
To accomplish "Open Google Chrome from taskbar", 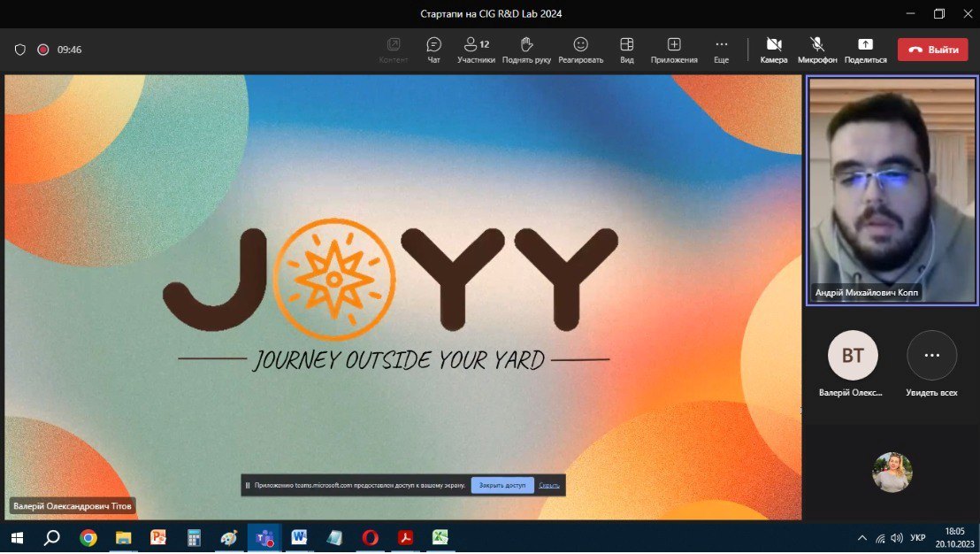I will pyautogui.click(x=88, y=538).
